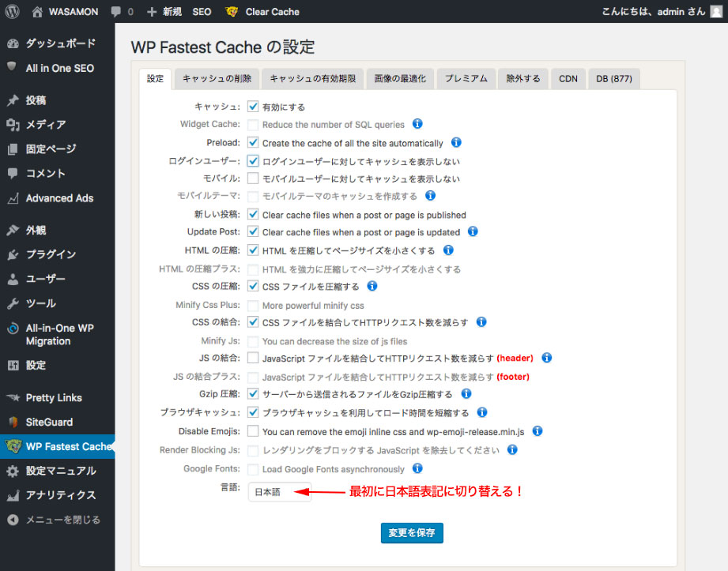Click こんにちは、admin さん account link
The image size is (728, 571).
653,12
